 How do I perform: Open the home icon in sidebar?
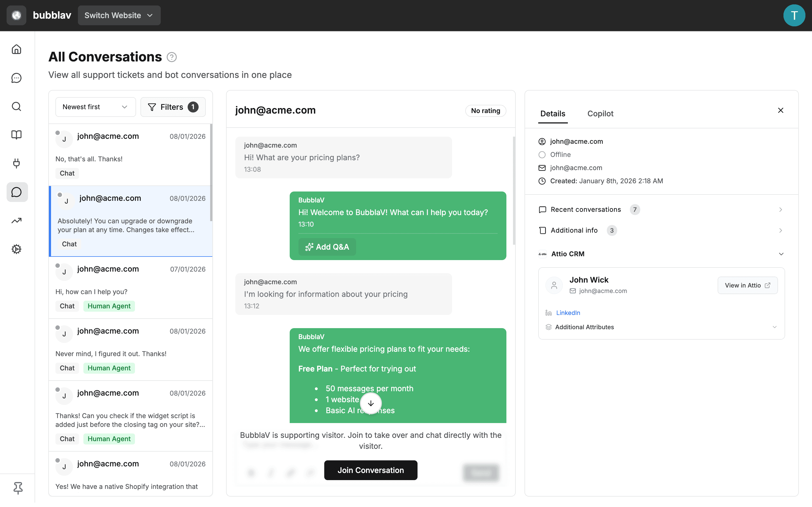pyautogui.click(x=16, y=50)
